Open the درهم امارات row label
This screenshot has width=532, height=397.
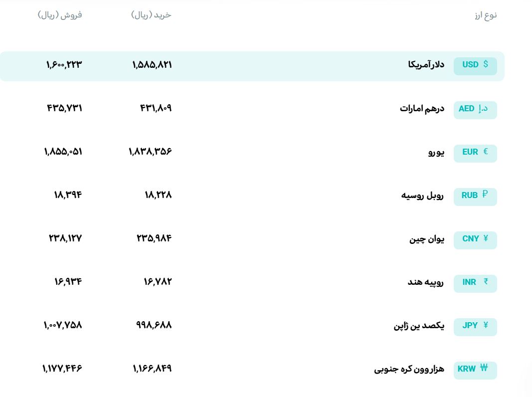pos(422,108)
